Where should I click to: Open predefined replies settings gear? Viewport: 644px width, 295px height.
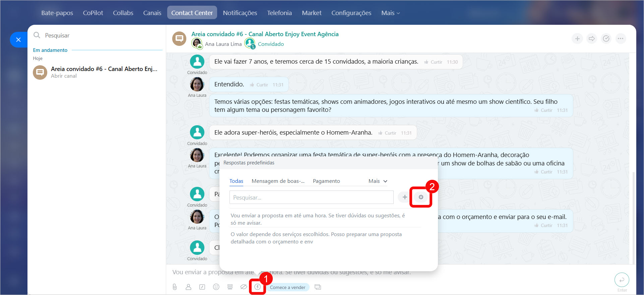point(421,197)
